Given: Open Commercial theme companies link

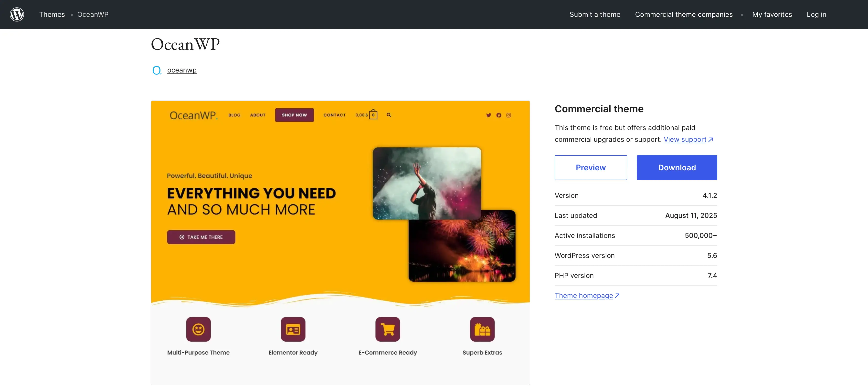Looking at the screenshot, I should [x=684, y=14].
